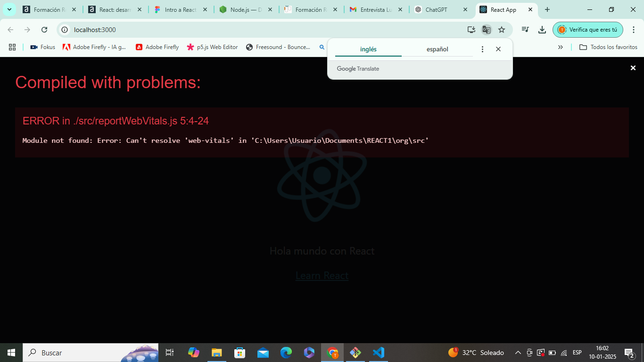Open the apps grid in bookmarks bar
The height and width of the screenshot is (362, 644).
point(12,47)
